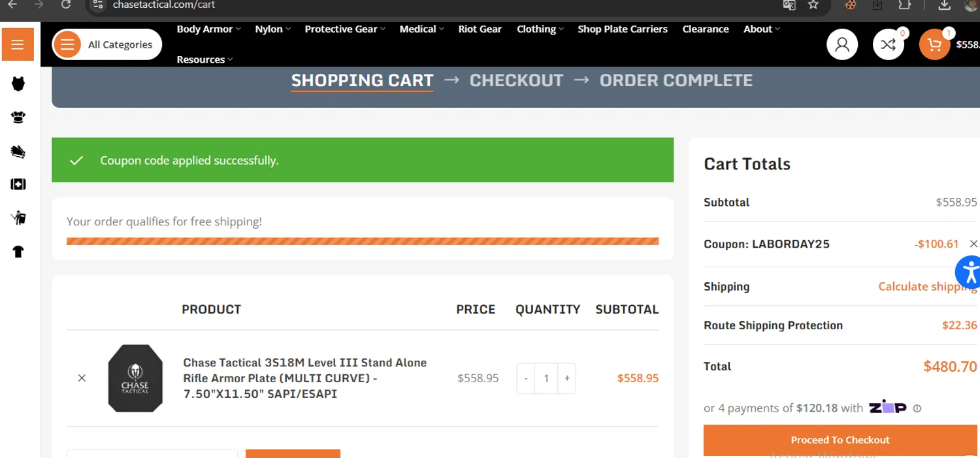The image size is (980, 458).
Task: Open the orange hamburger sidebar menu
Action: point(18,44)
